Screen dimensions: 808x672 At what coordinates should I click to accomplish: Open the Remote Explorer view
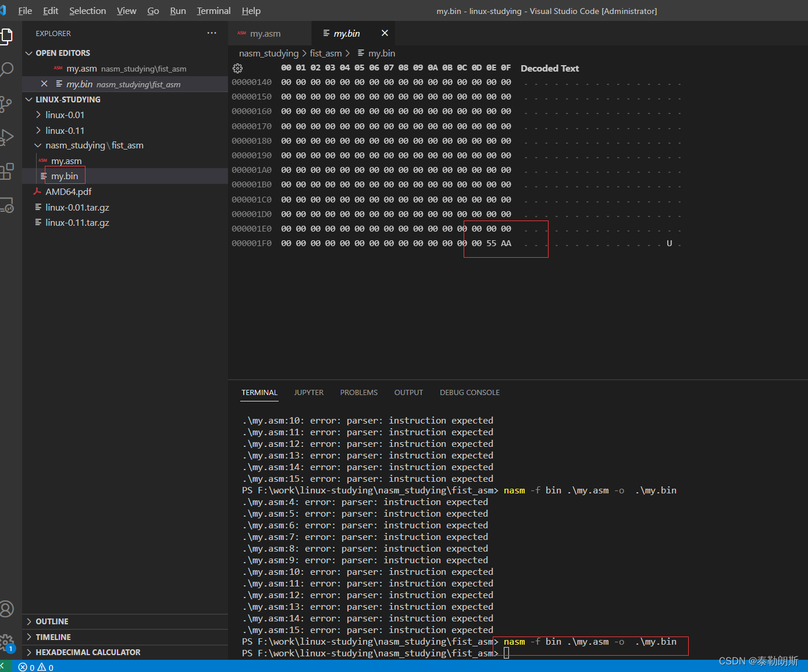click(6, 205)
